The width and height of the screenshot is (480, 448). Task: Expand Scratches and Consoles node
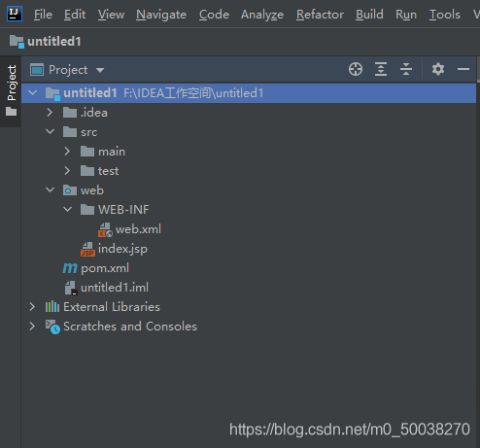tap(32, 327)
